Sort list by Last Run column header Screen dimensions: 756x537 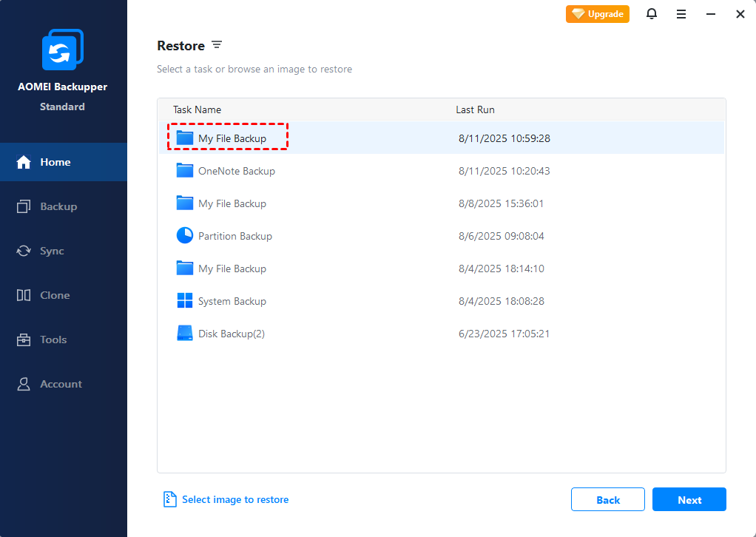pos(475,109)
